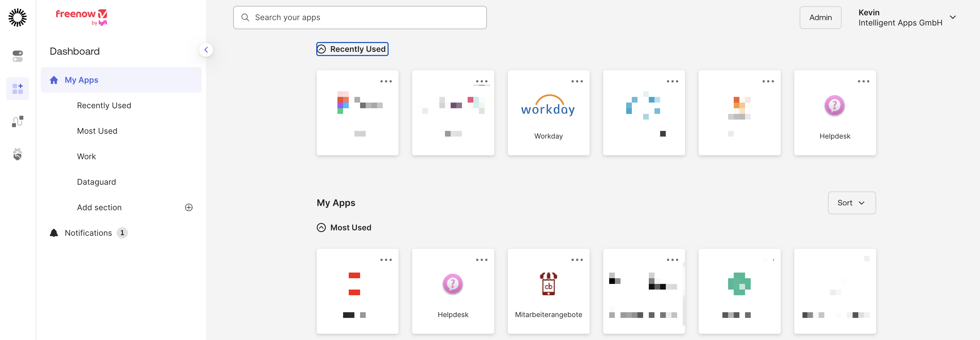Click the magnifier icon in the search bar
Viewport: 980px width, 340px height.
click(245, 18)
